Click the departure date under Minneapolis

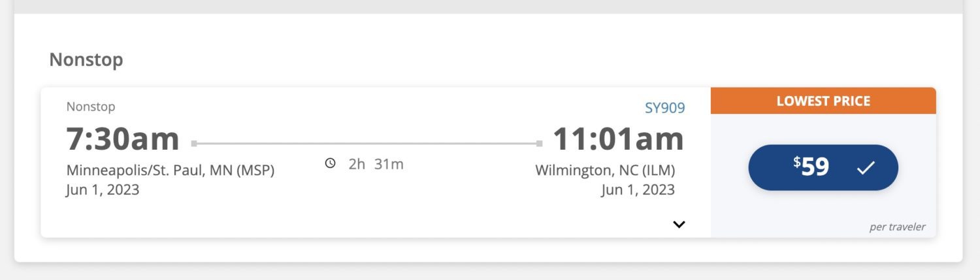pos(103,190)
